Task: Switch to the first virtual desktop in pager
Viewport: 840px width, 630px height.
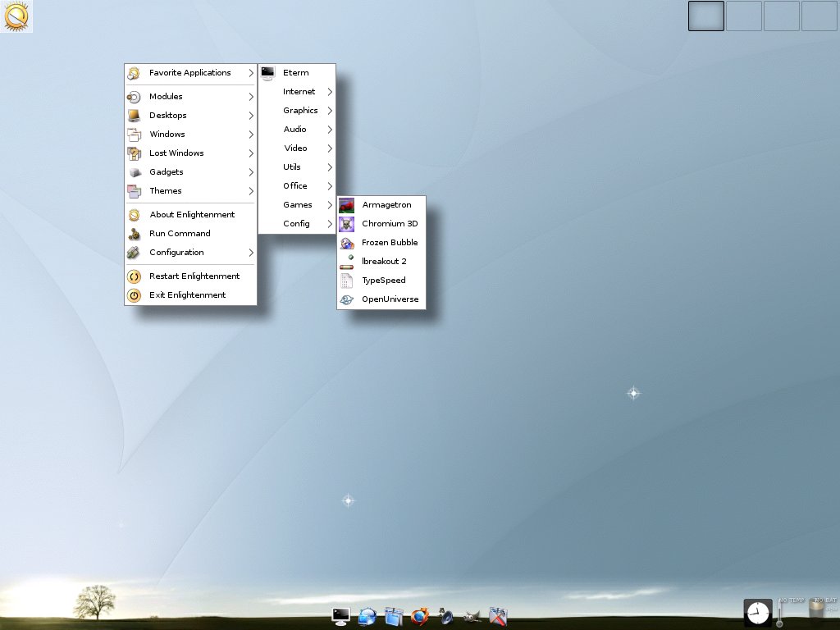Action: [x=706, y=16]
